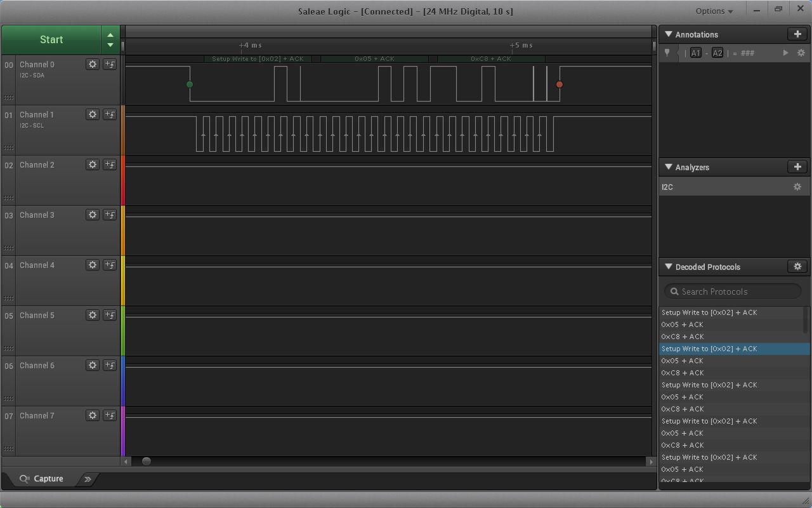812x508 pixels.
Task: Collapse the Decoded Protocols panel
Action: click(x=668, y=267)
